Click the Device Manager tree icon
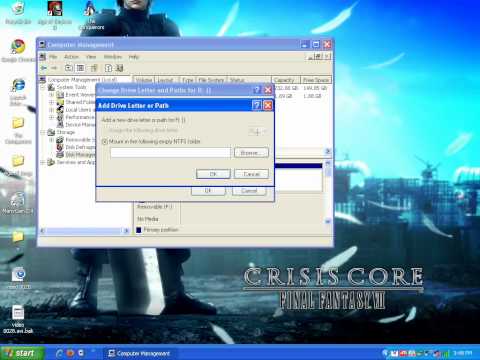The height and width of the screenshot is (360, 480). [60, 124]
